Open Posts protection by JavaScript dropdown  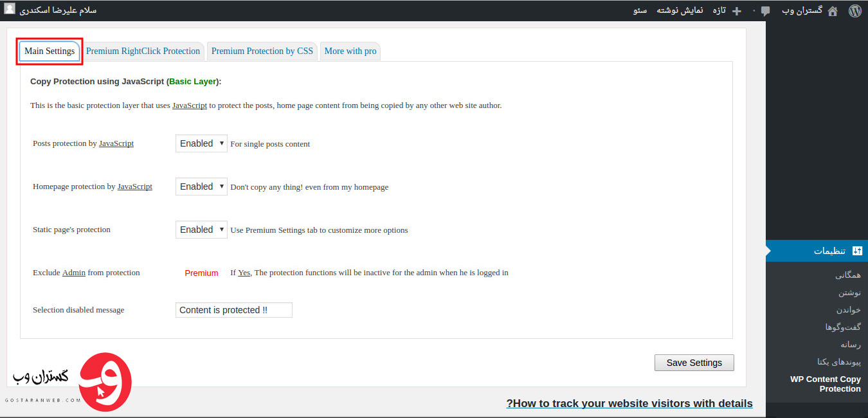(201, 143)
